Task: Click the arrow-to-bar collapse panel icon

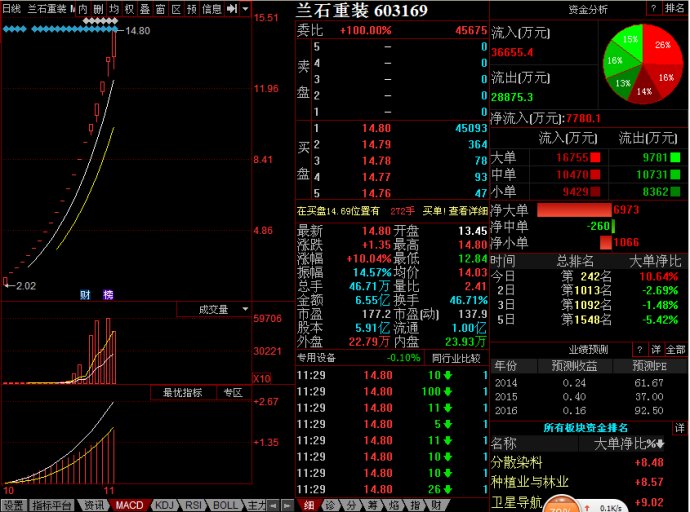Action: (x=232, y=9)
